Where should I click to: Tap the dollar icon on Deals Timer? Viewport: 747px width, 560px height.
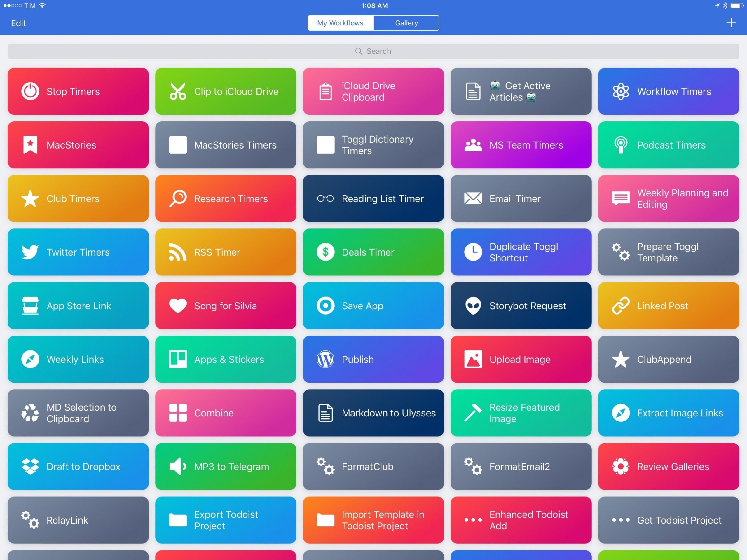pos(325,252)
